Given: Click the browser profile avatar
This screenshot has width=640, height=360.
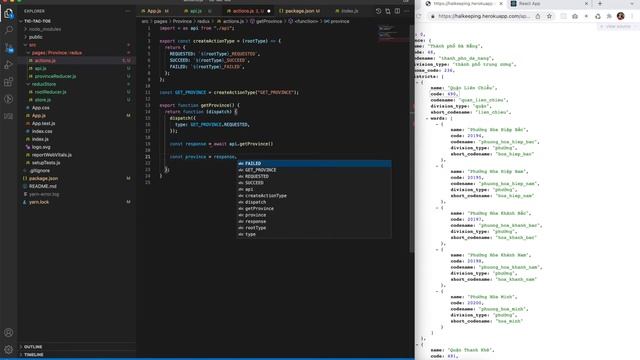Looking at the screenshot, I should point(621,16).
